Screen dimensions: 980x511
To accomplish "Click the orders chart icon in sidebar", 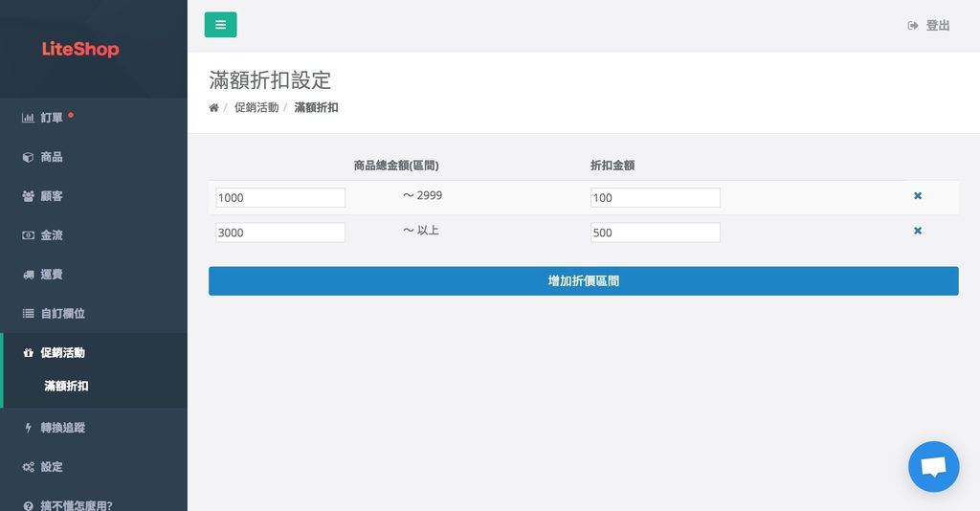I will tap(28, 118).
